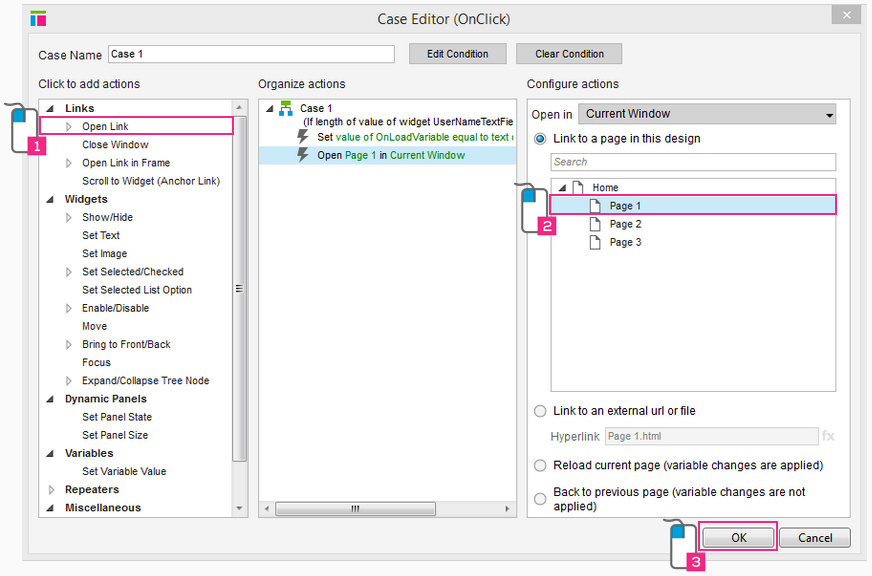Select Link to an external url or file

[x=541, y=411]
